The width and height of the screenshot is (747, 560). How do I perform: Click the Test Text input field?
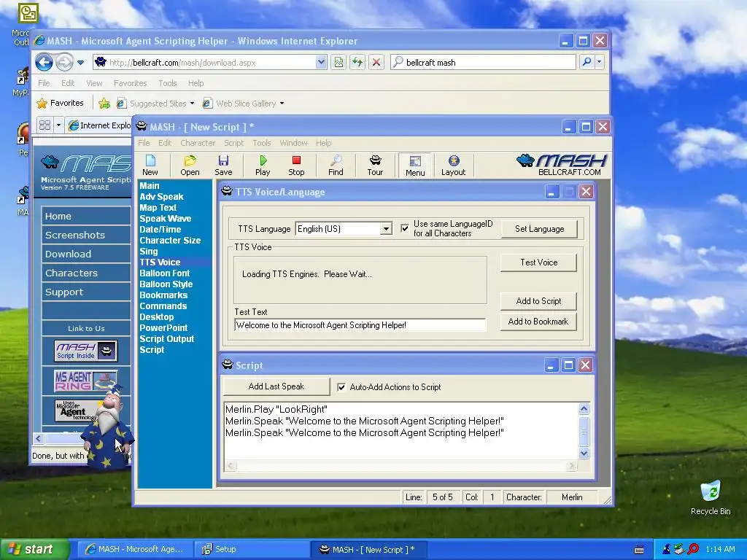click(x=360, y=325)
